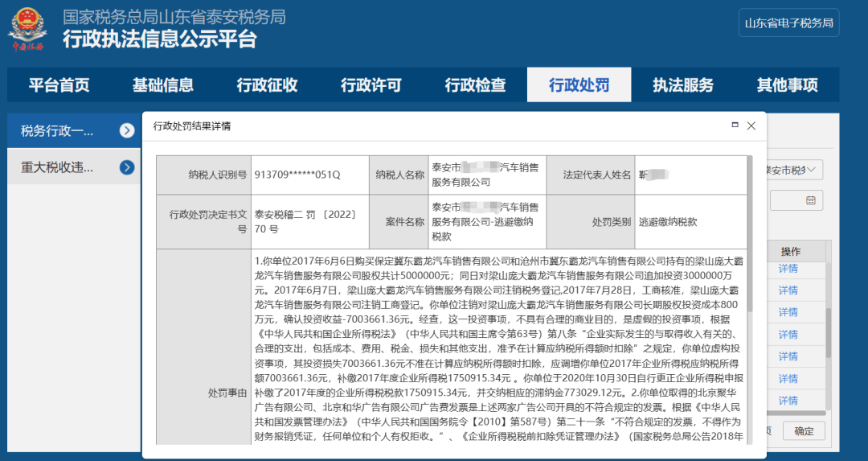This screenshot has width=868, height=461.
Task: Click taxpayer ID 913709******051Q
Action: point(297,175)
